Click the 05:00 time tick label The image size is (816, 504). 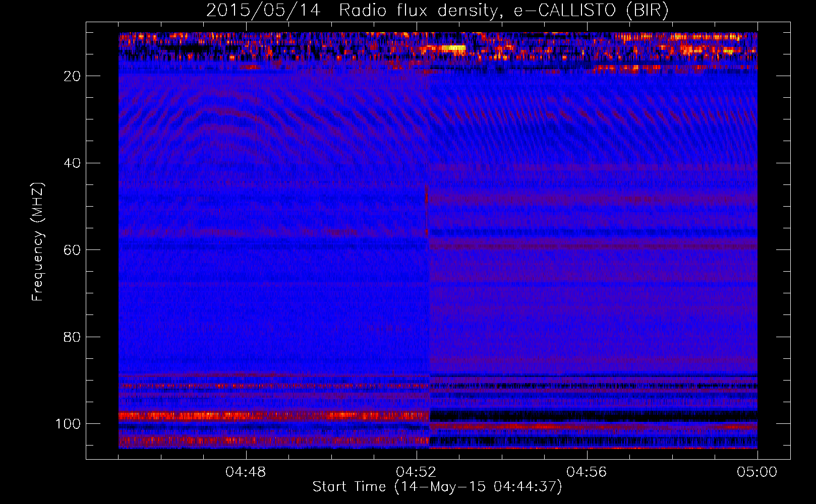[757, 472]
